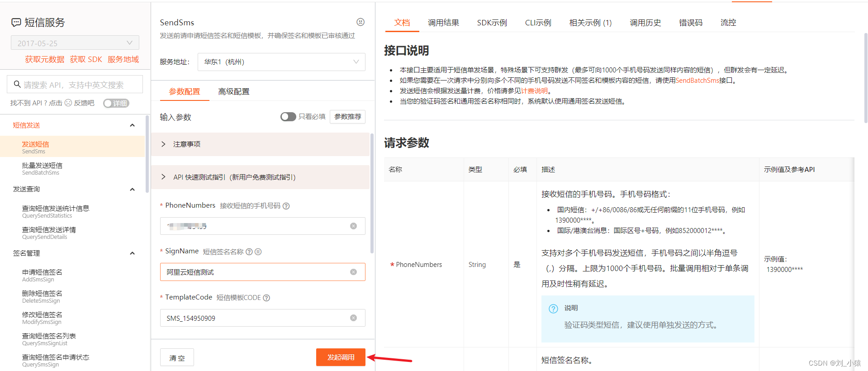Click the 服务地域 link
Viewport: 868px width, 371px height.
point(123,59)
